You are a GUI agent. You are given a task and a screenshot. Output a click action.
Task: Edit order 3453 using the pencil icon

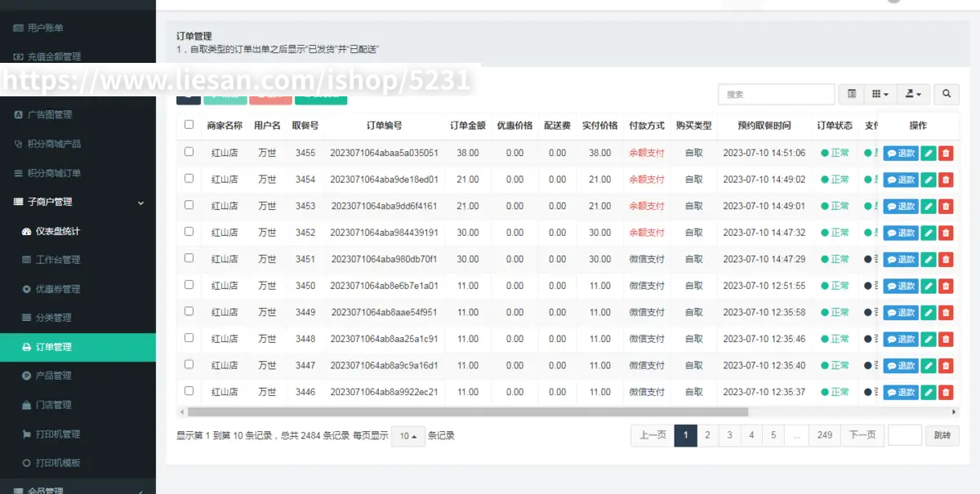click(929, 206)
